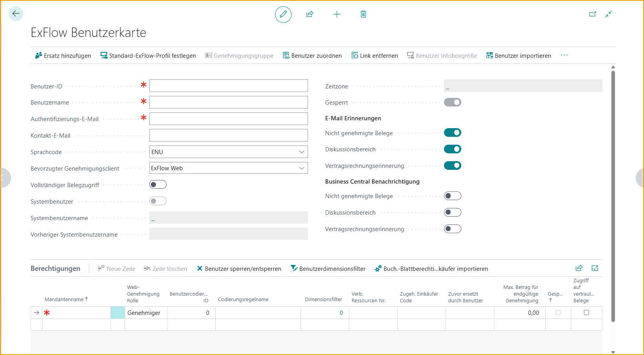Focus the Benutzer-ID field
This screenshot has width=644, height=355.
(229, 86)
